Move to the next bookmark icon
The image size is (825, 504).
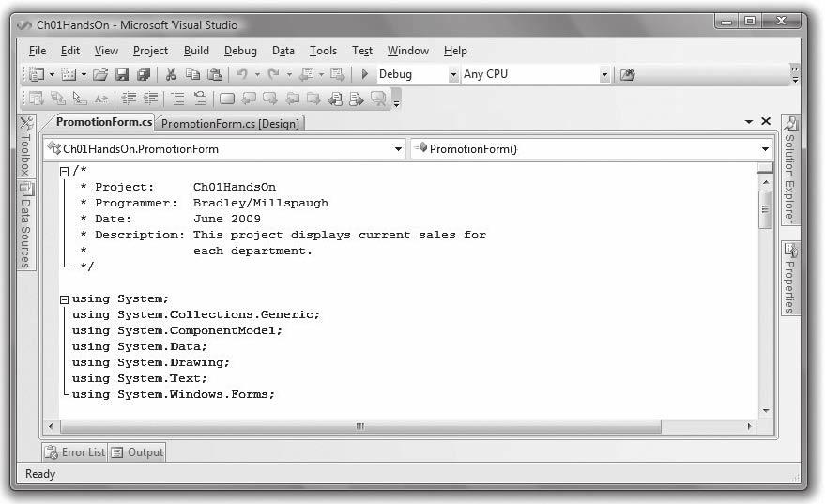point(270,99)
